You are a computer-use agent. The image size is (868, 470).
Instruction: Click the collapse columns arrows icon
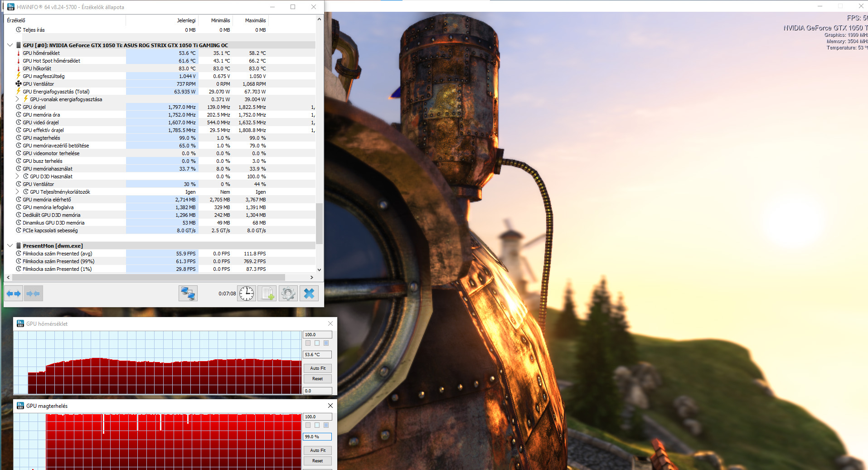(34, 294)
